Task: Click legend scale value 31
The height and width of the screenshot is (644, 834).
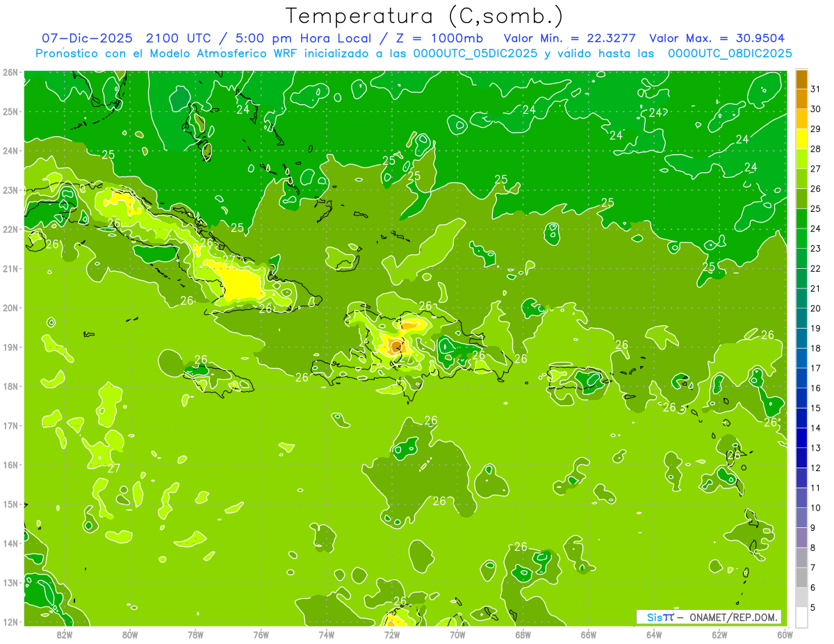Action: coord(816,90)
